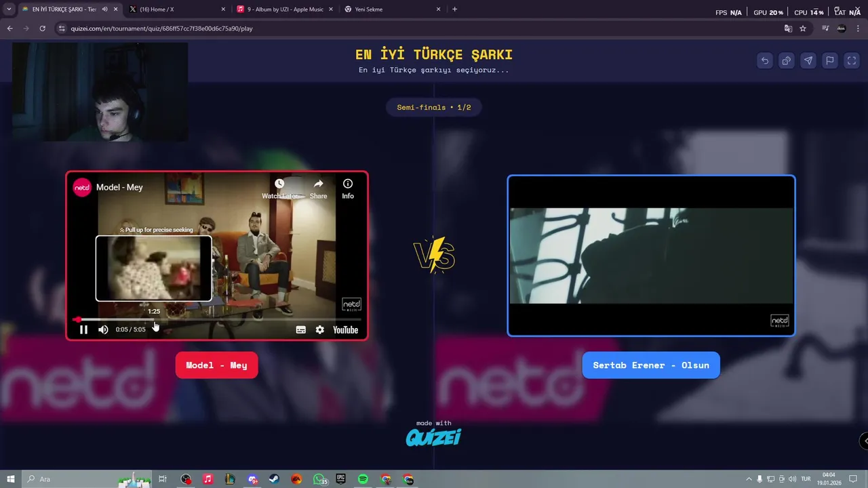Click the flag report icon
This screenshot has height=488, width=868.
click(x=830, y=60)
